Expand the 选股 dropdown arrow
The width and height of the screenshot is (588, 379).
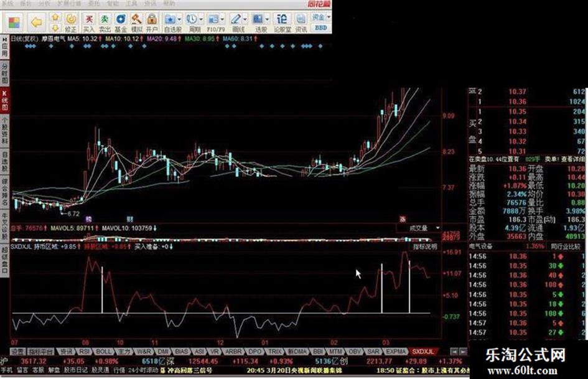[x=267, y=19]
